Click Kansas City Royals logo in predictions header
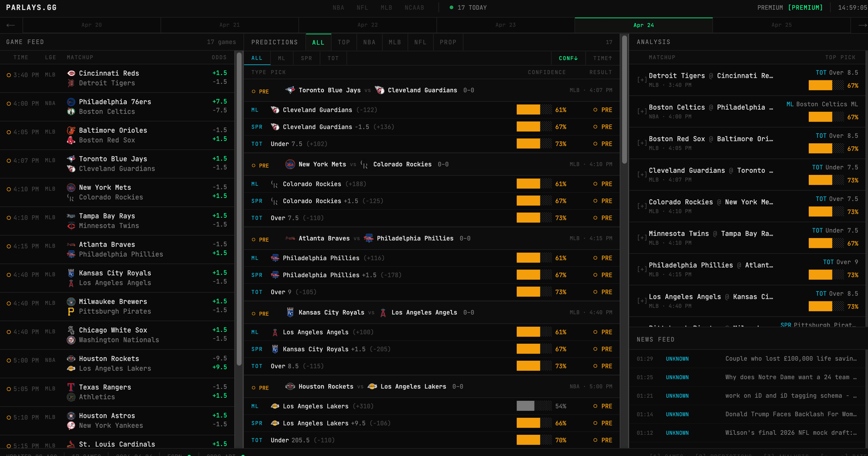 pyautogui.click(x=290, y=312)
